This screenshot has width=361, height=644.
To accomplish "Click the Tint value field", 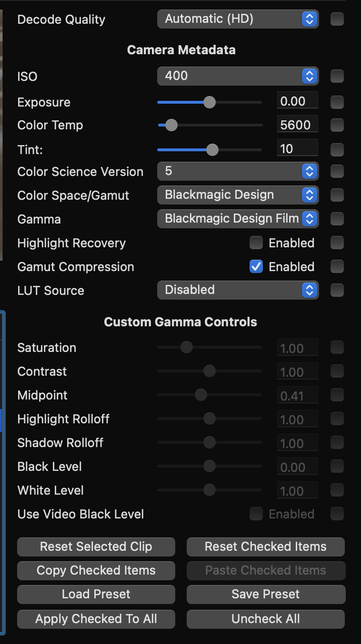I will [x=297, y=149].
